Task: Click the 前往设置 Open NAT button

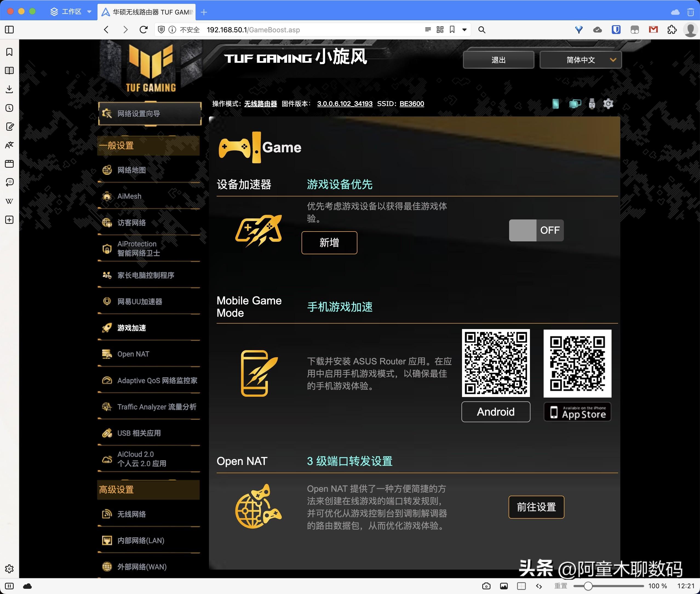Action: [x=536, y=507]
